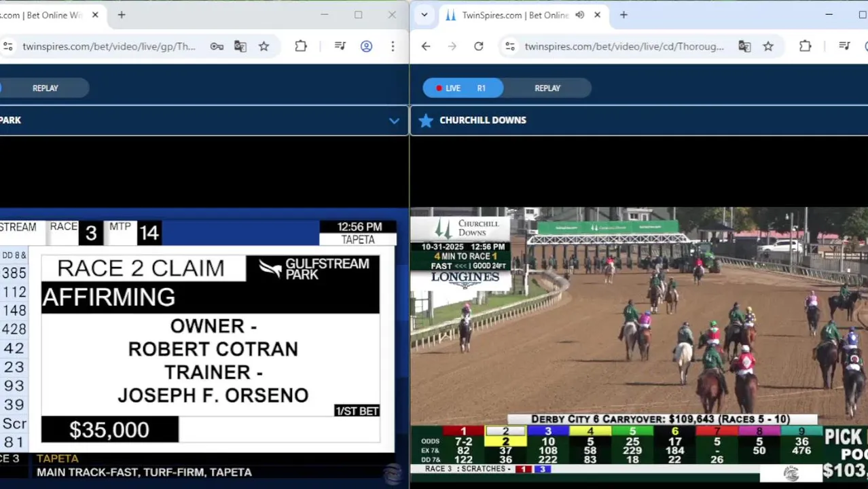Viewport: 868px width, 489px height.
Task: Select TwinSpires tab in right window
Action: click(523, 15)
